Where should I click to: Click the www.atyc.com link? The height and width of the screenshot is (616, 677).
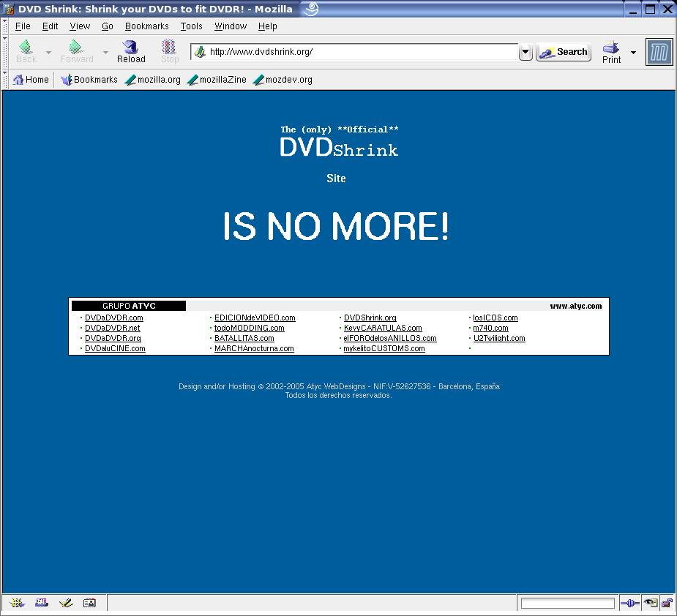(x=575, y=306)
